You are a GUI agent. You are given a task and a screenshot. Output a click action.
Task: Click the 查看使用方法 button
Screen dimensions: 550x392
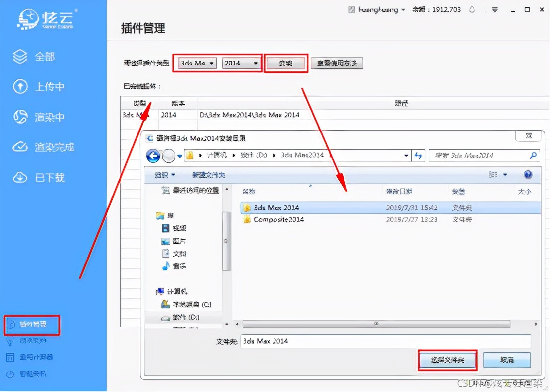click(x=337, y=64)
